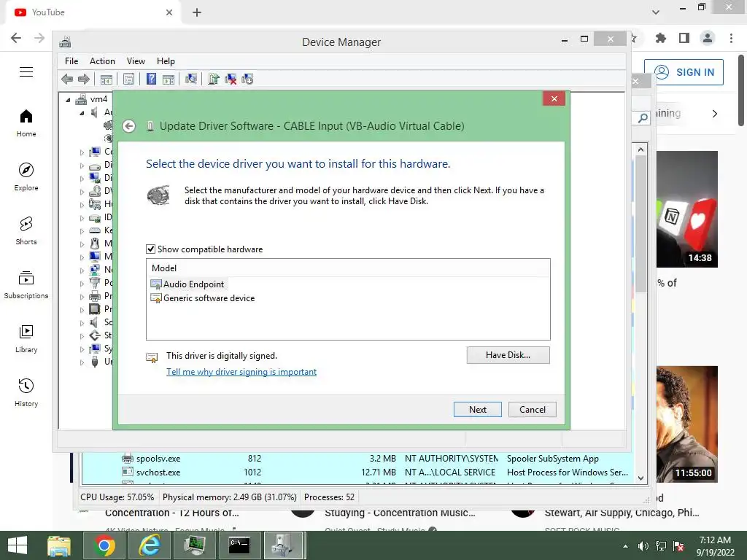Select the svchost.exe process row
747x560 pixels.
click(357, 472)
